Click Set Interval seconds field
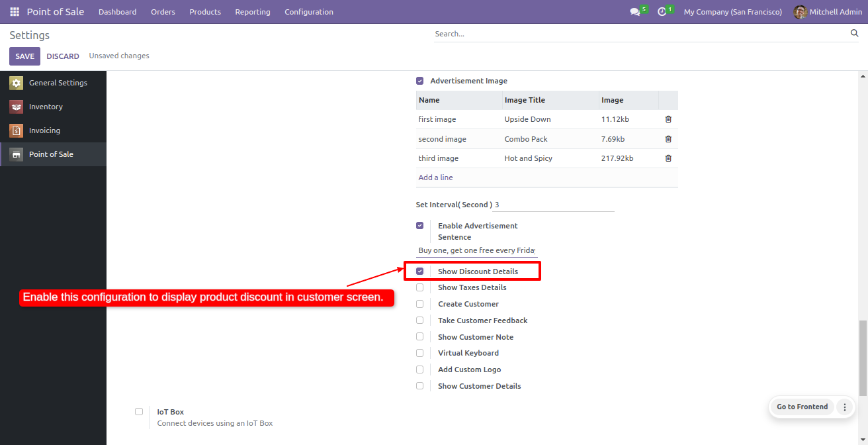 coord(554,205)
